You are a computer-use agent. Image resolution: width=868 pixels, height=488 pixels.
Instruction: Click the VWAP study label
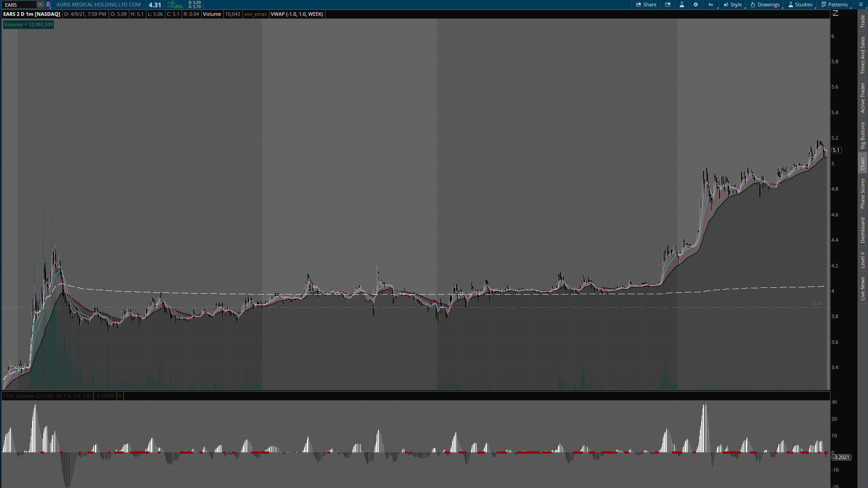point(297,14)
